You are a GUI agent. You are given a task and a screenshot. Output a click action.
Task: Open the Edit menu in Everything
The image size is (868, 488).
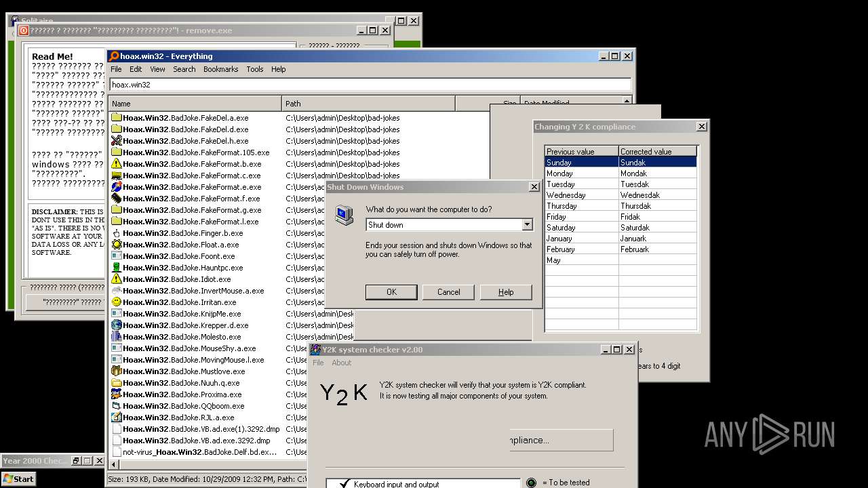click(136, 69)
